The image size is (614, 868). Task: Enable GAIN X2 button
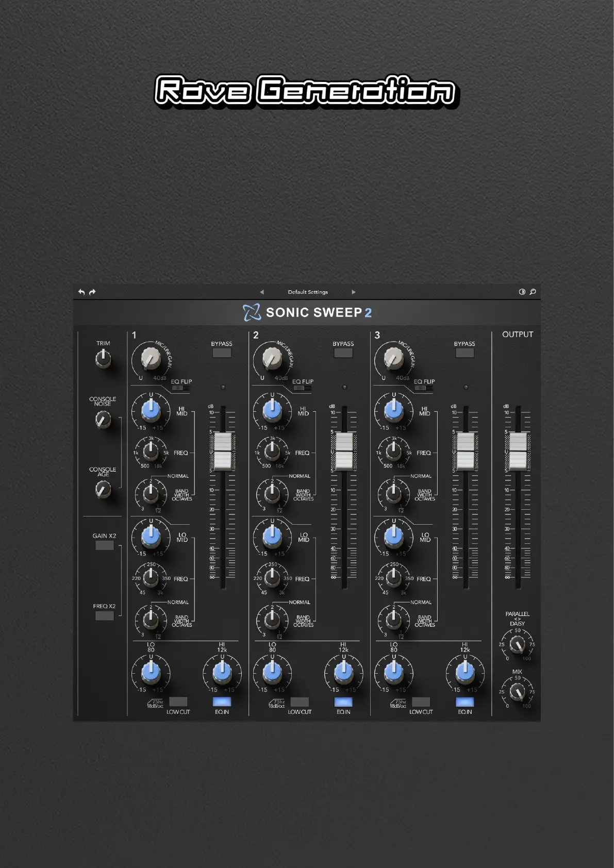pyautogui.click(x=104, y=545)
